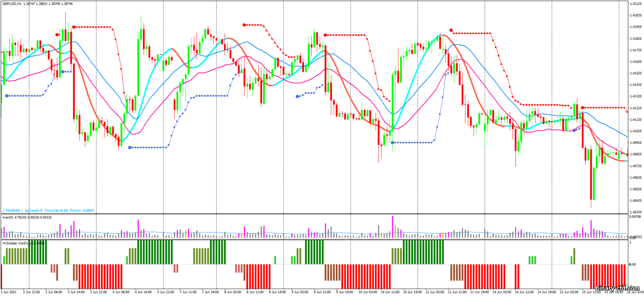
Task: Select price level 1.41120
Action: pos(635,120)
